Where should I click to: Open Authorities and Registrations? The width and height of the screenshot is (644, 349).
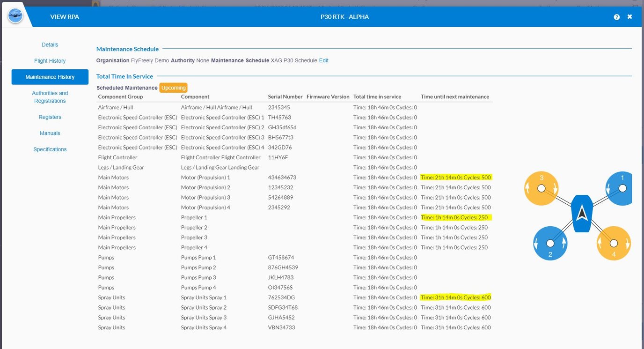tap(50, 97)
